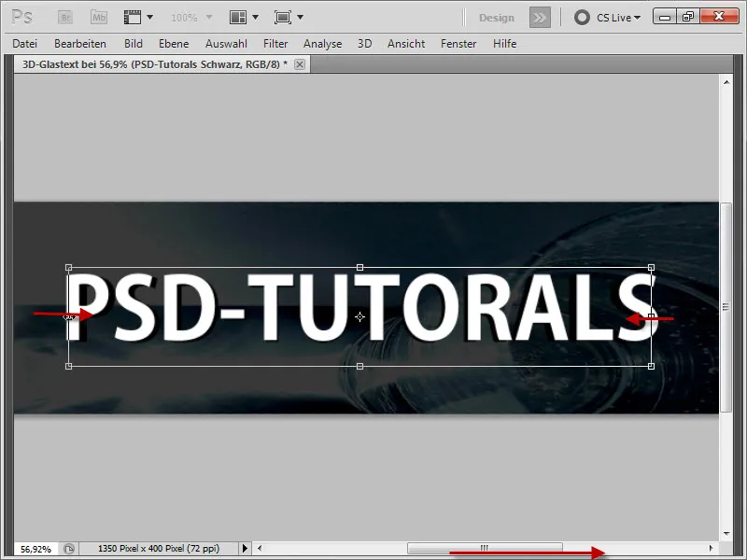The width and height of the screenshot is (747, 560).
Task: Click the transform box bottom-left corner handle
Action: pos(68,366)
